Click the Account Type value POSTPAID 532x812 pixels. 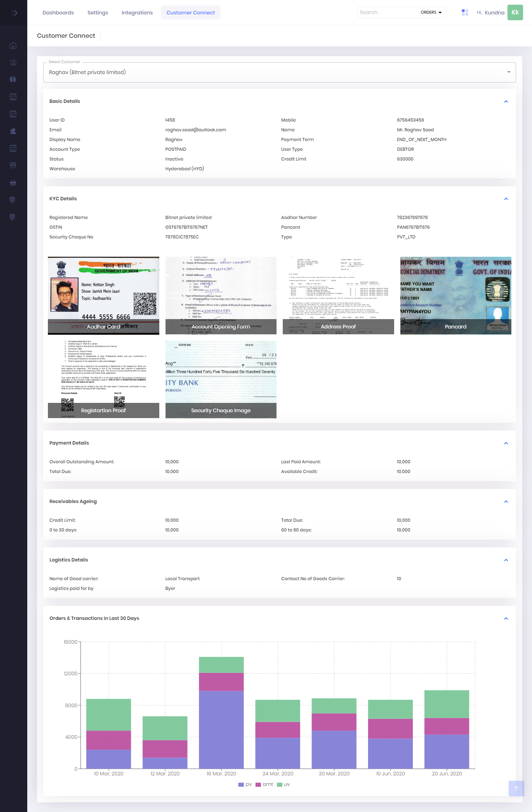coord(176,149)
